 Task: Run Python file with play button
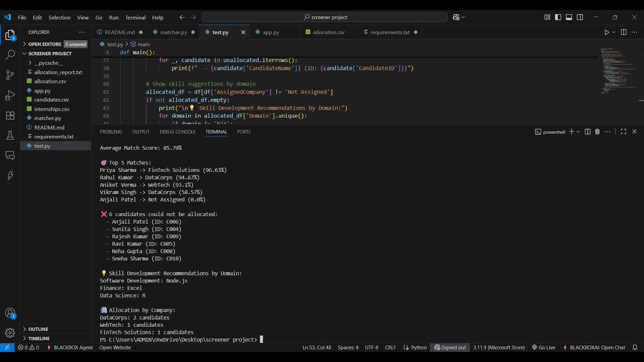pos(606,32)
